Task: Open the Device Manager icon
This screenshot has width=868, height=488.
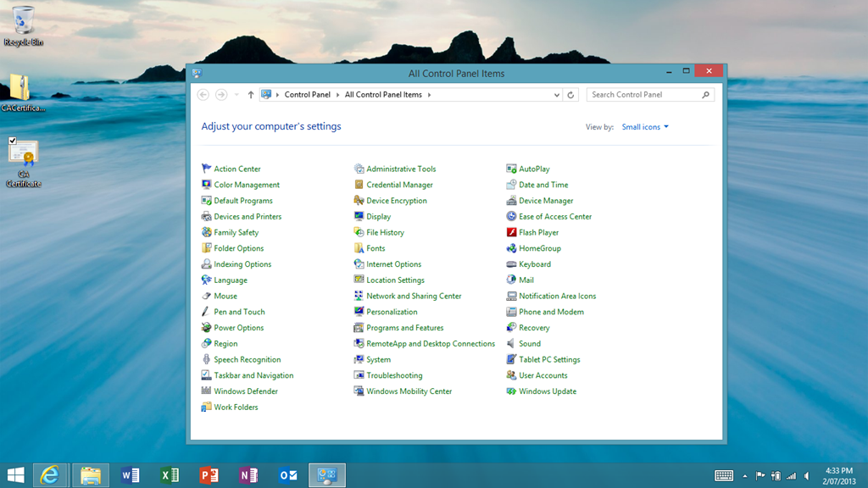Action: pos(511,201)
